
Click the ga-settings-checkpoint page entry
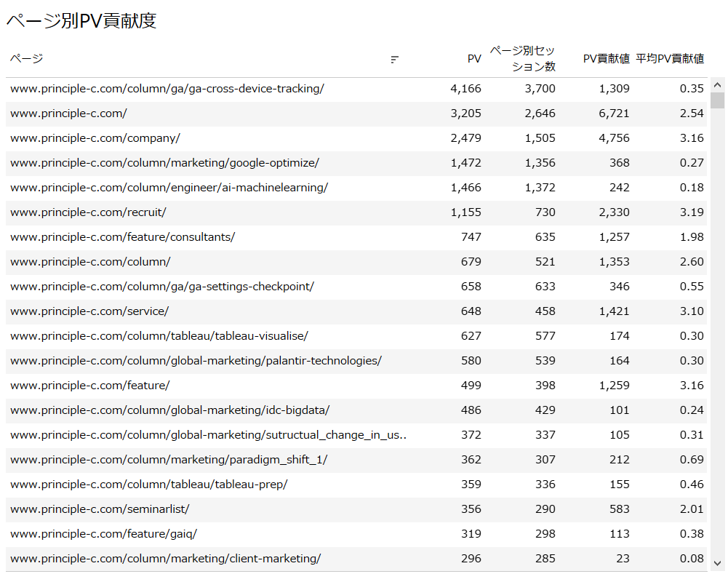tap(162, 287)
